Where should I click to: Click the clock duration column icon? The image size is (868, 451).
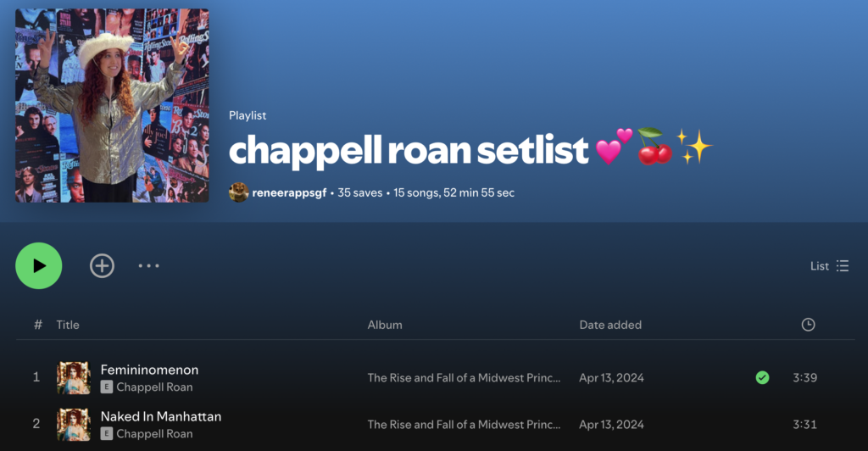point(808,325)
